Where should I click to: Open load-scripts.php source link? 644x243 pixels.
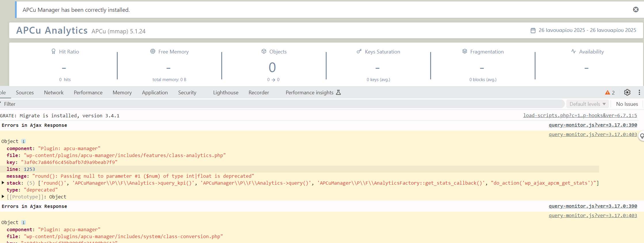(x=580, y=115)
